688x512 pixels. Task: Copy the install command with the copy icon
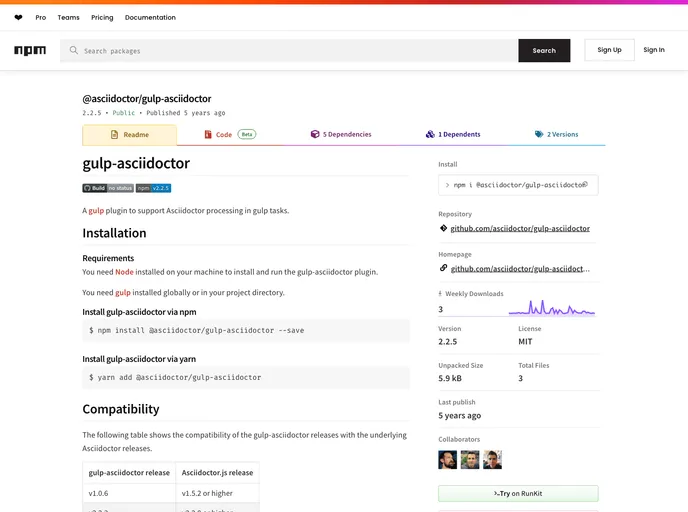click(x=585, y=185)
